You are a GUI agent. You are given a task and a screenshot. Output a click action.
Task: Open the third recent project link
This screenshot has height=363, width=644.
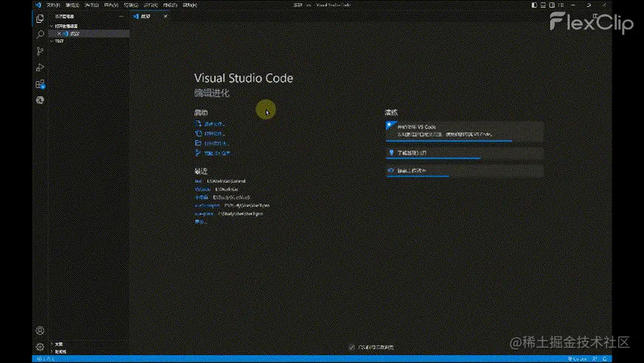201,197
